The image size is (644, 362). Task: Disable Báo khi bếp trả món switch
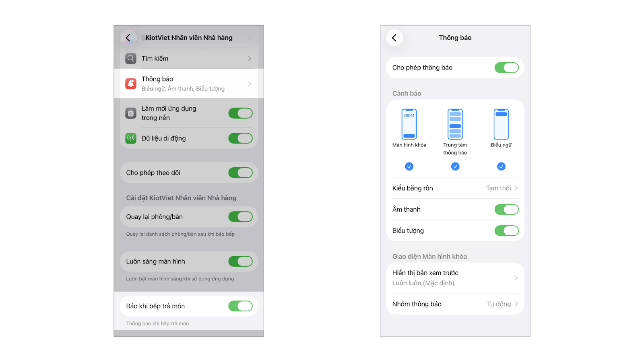(241, 306)
